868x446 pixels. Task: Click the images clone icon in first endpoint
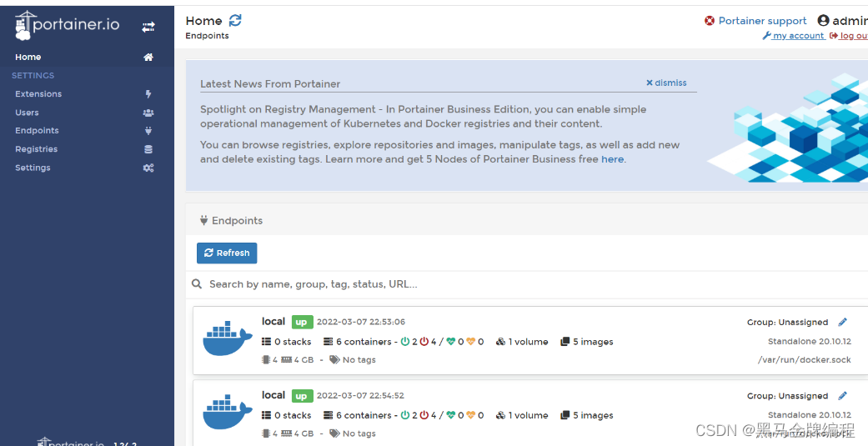pos(564,342)
